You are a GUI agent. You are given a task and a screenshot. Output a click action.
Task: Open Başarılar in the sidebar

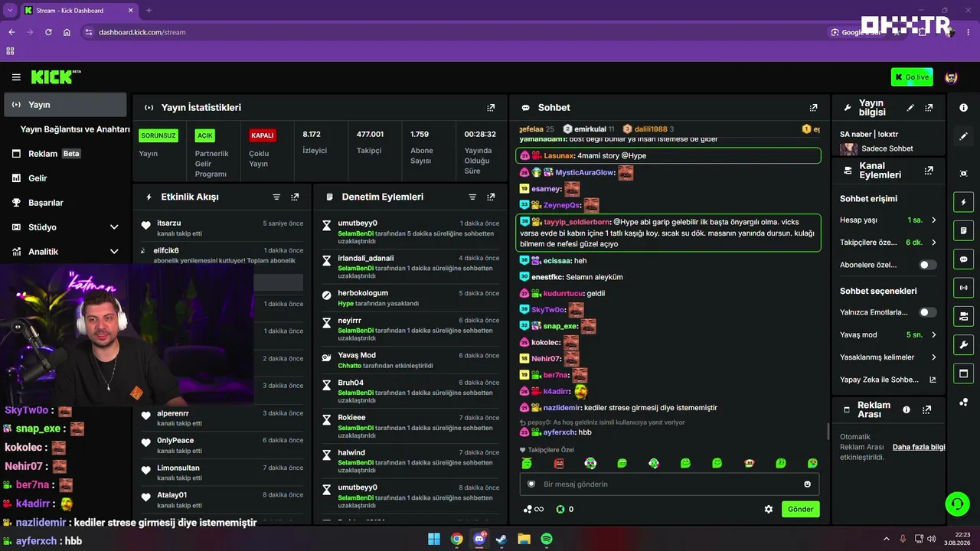pos(65,203)
